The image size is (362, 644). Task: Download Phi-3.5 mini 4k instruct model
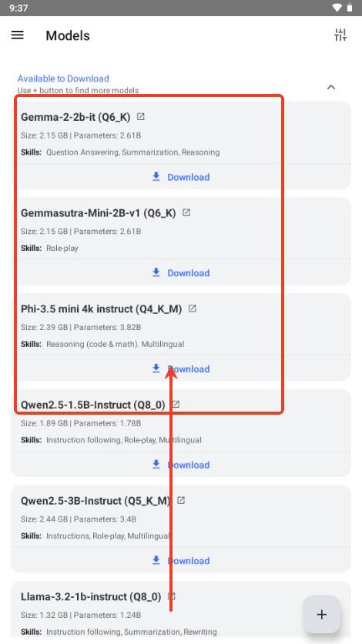[x=181, y=369]
